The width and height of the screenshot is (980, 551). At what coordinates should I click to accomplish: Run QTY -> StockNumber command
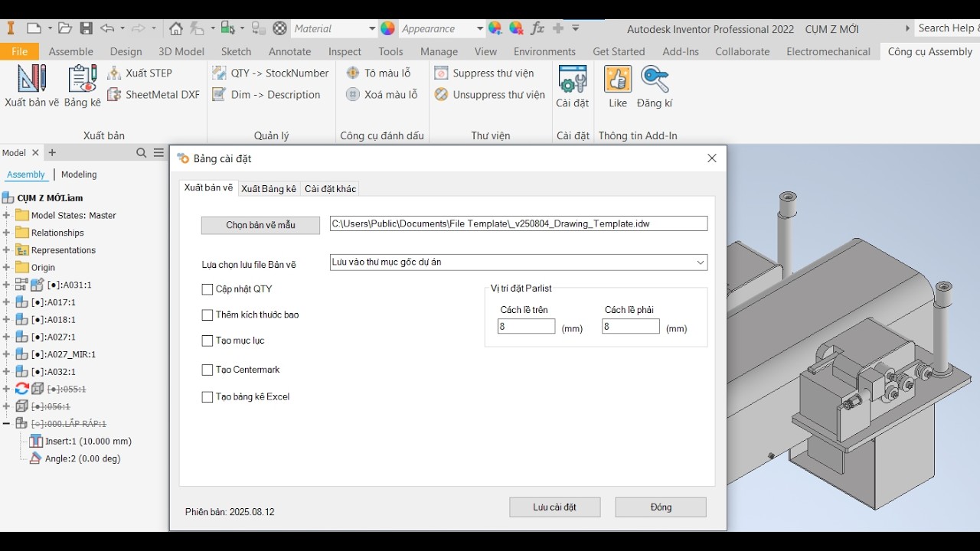(x=270, y=73)
